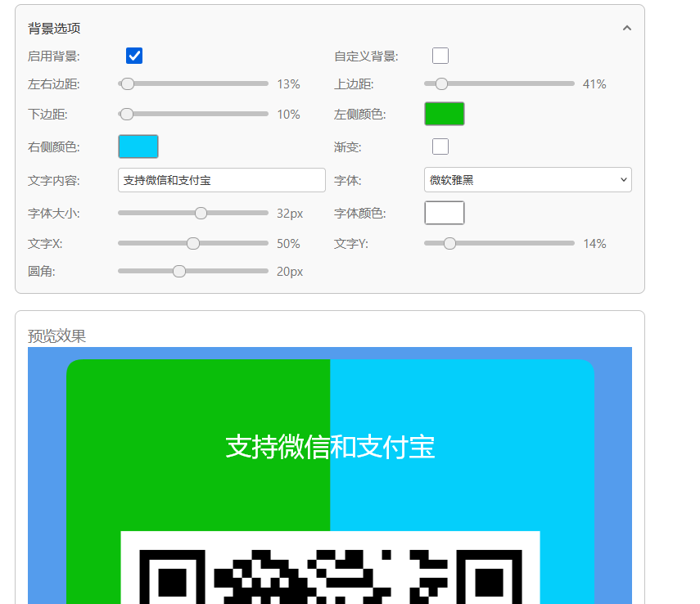Uncheck the 启用背景 checkbox
Screen dimensions: 700x604
coord(134,56)
